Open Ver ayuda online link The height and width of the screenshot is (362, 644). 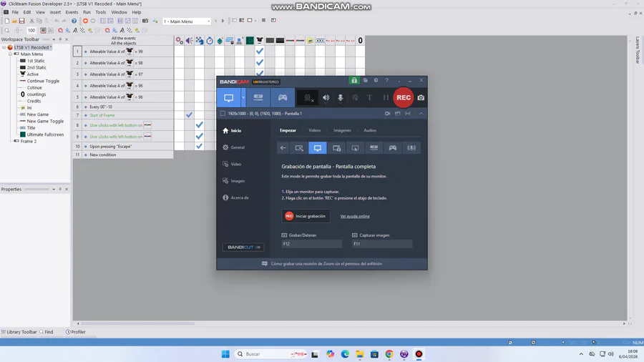(x=355, y=216)
